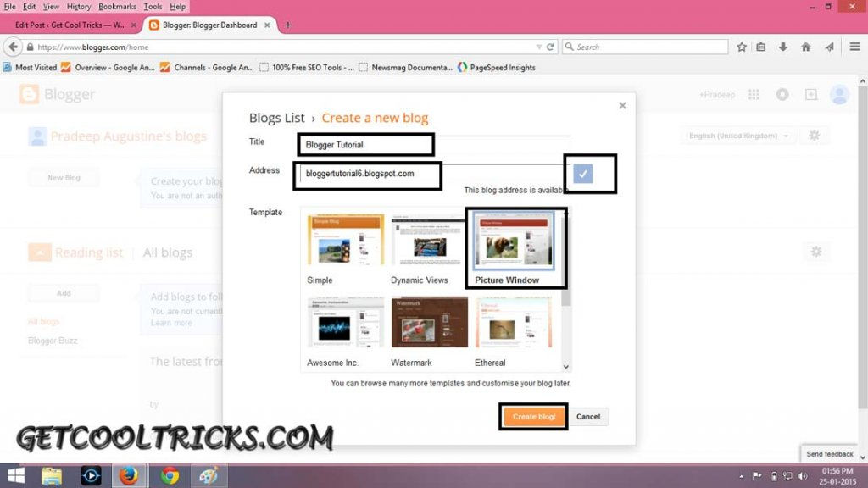Viewport: 868px width, 488px height.
Task: Open the bookmarks list icon in toolbar
Action: [761, 47]
